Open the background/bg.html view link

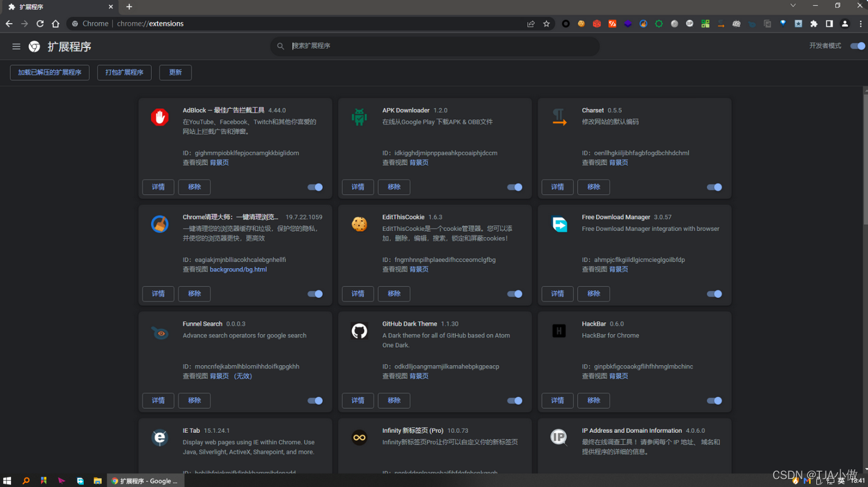(x=238, y=269)
